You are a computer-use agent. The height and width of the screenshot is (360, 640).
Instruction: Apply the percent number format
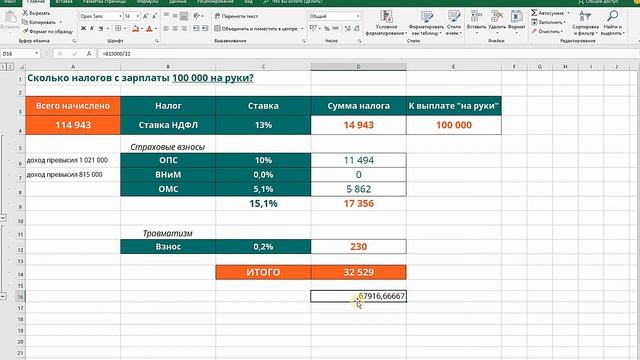327,29
